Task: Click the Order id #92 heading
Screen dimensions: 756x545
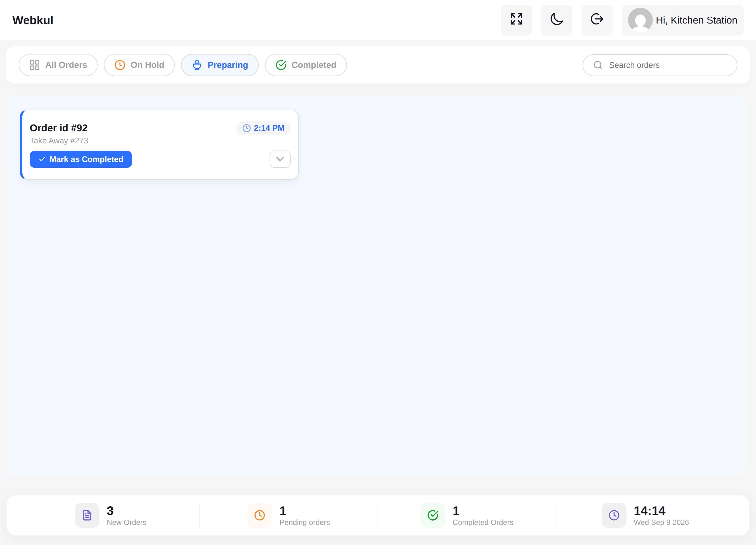Action: coord(59,128)
